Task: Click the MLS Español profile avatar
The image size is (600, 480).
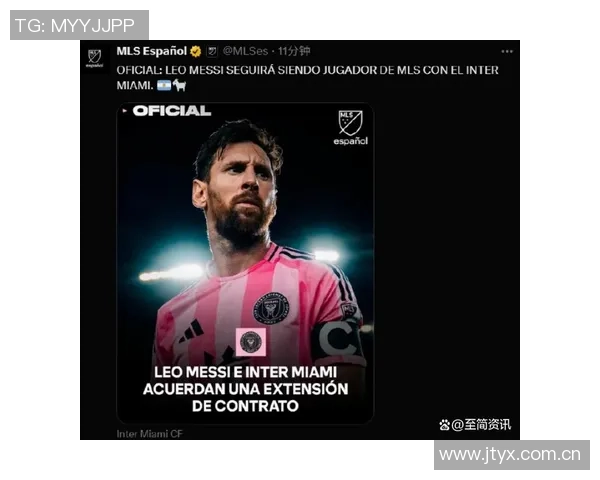Action: 95,59
